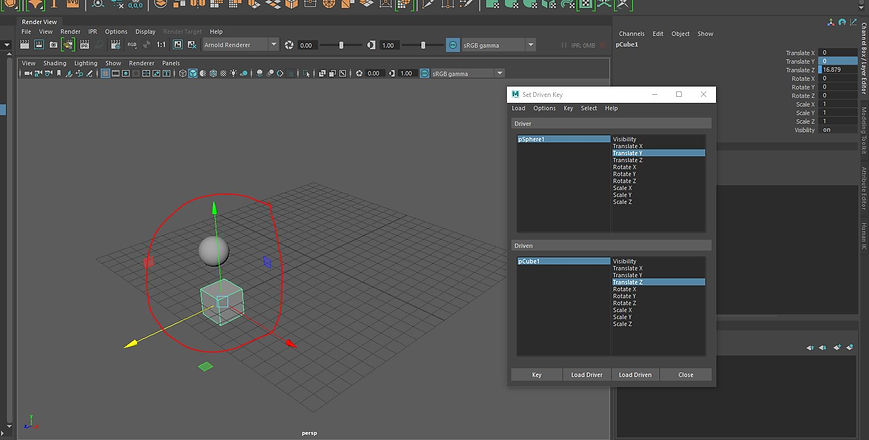Open Render View sRGB gamma dropdown
The image size is (869, 440).
point(498,45)
